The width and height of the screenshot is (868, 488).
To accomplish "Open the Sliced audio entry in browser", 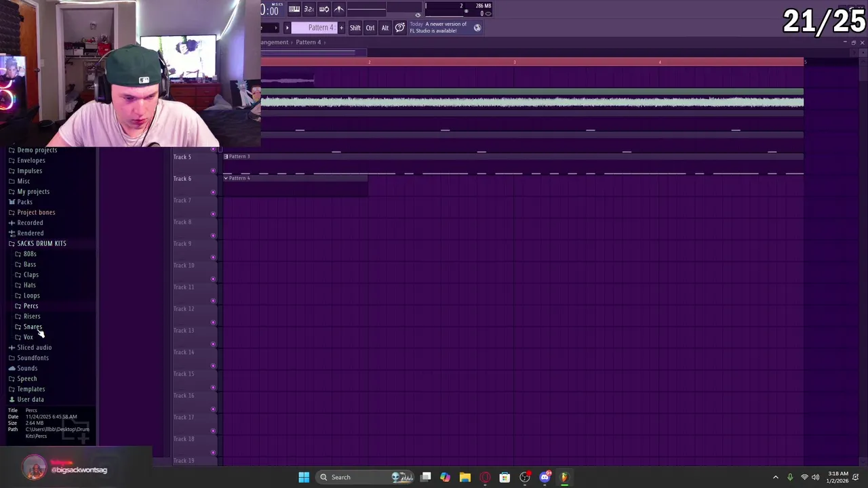I will [x=29, y=347].
